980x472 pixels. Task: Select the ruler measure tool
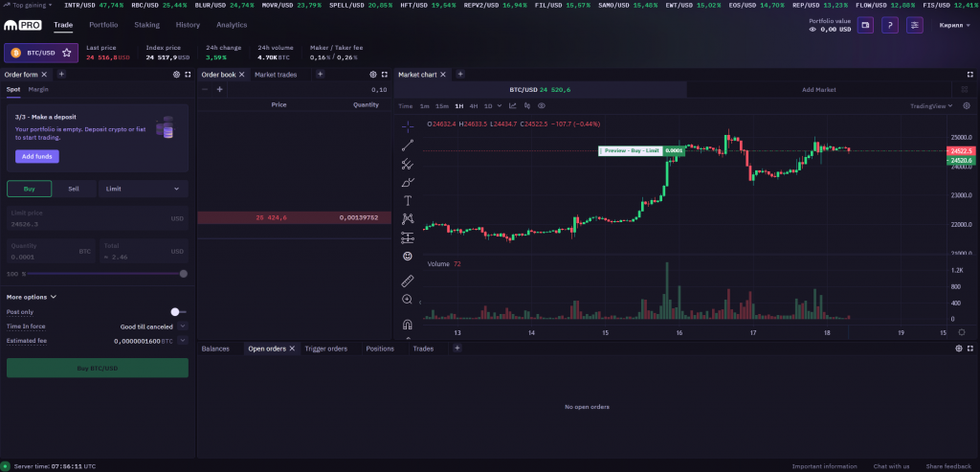coord(408,281)
